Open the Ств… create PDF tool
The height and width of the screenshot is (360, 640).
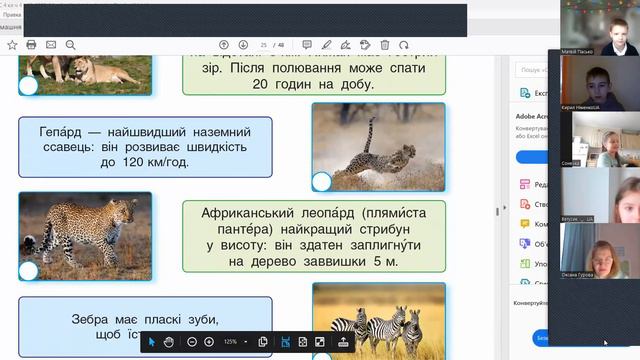(x=533, y=204)
